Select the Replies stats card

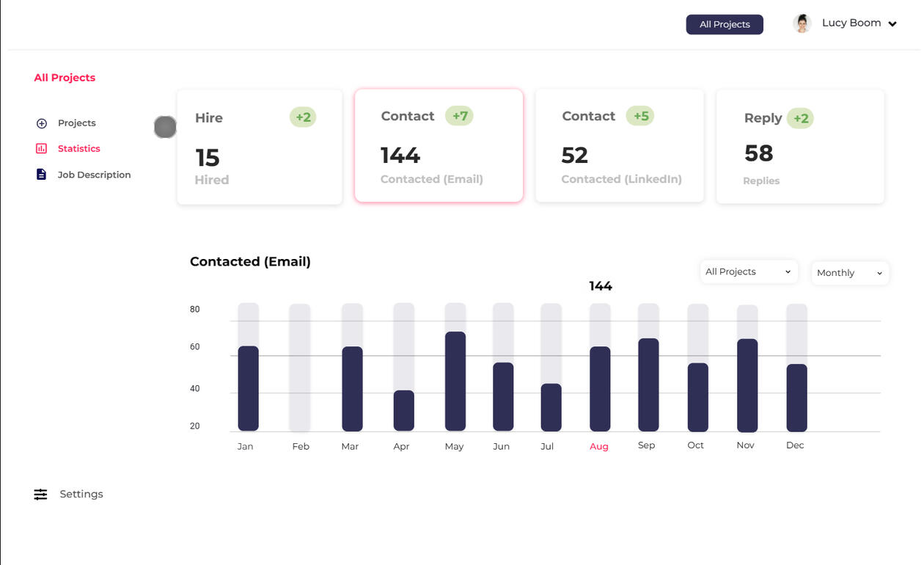click(x=800, y=147)
